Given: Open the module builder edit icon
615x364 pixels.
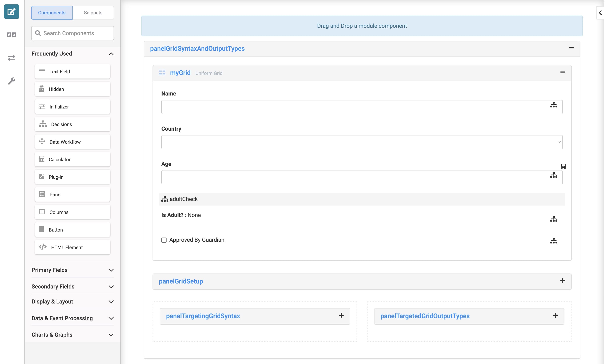Looking at the screenshot, I should click(12, 12).
